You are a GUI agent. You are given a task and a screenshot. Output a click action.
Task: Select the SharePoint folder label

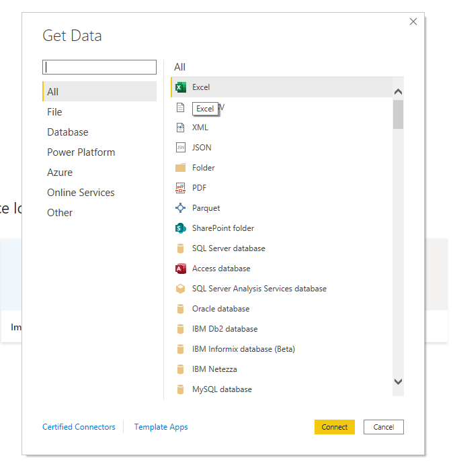coord(223,228)
